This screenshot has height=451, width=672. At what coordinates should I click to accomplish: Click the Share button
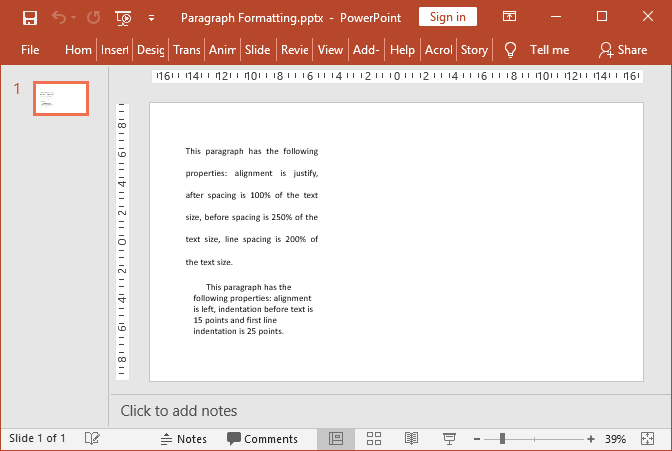[x=622, y=49]
